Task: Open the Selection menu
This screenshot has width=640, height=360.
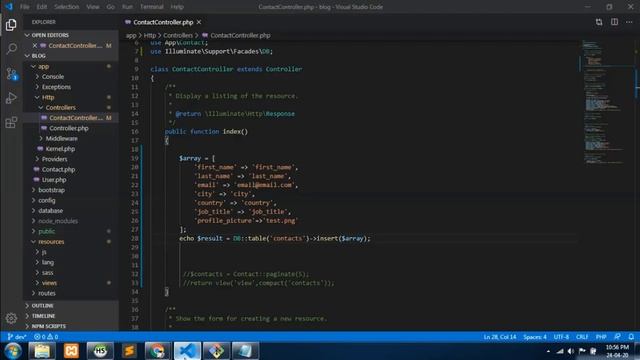Action: [x=67, y=7]
